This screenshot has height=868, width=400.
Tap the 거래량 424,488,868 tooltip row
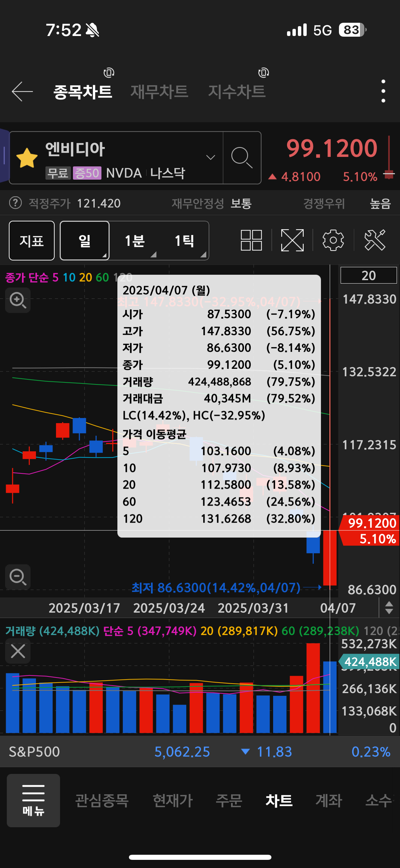pos(219,382)
